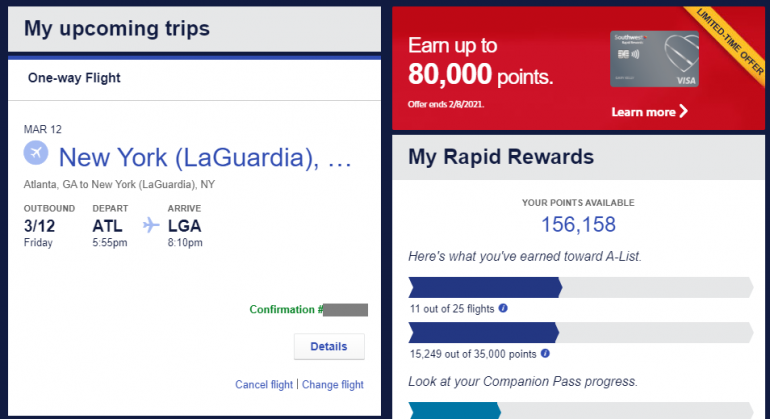Viewport: 770px width, 419px height.
Task: Click the A-List flights progress bar
Action: click(580, 288)
